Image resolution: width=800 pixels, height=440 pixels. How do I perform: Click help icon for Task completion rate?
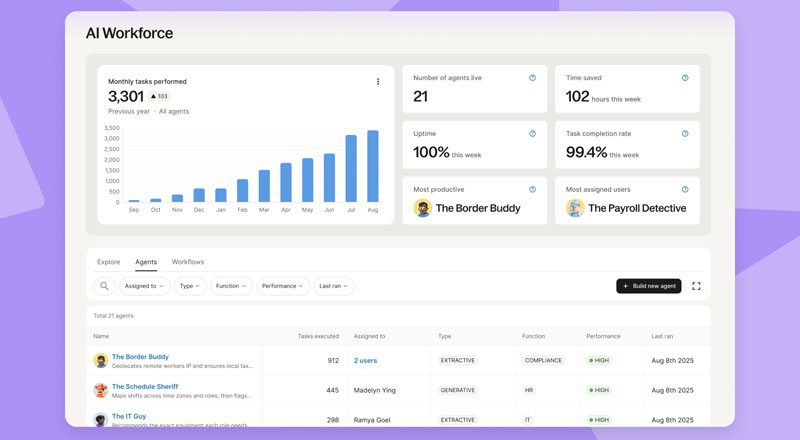tap(685, 134)
